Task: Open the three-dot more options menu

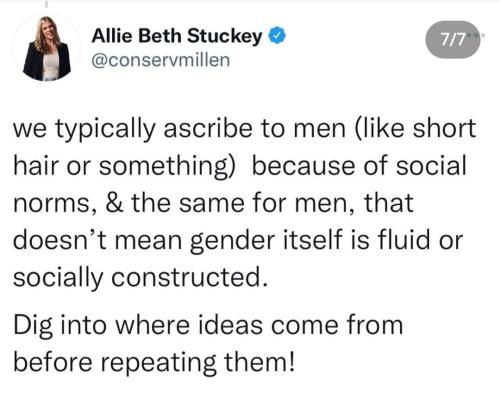Action: click(x=479, y=34)
